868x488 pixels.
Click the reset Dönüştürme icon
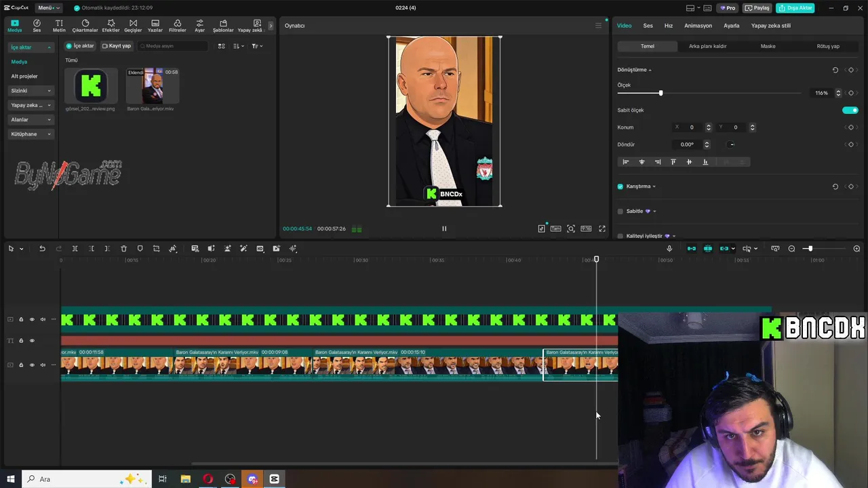835,70
